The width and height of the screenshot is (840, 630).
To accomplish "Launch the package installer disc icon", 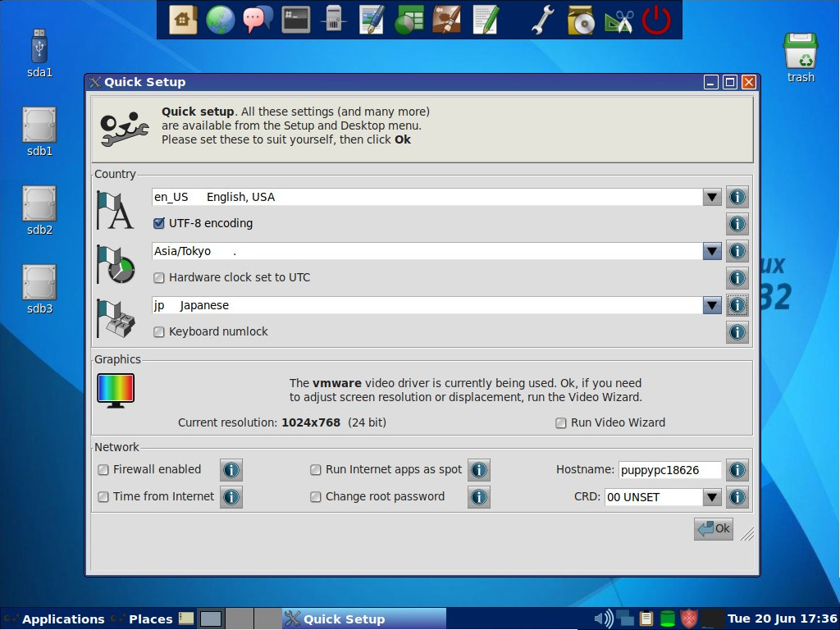I will pyautogui.click(x=580, y=20).
